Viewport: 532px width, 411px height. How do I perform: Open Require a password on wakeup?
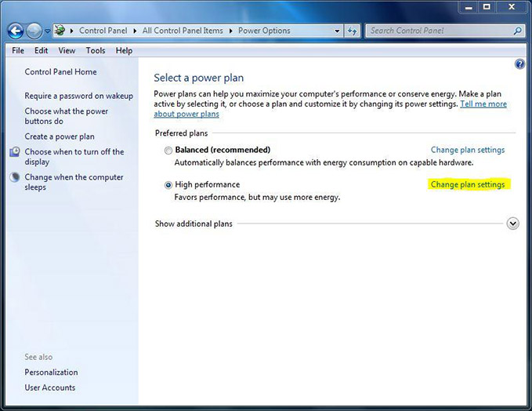(x=78, y=96)
